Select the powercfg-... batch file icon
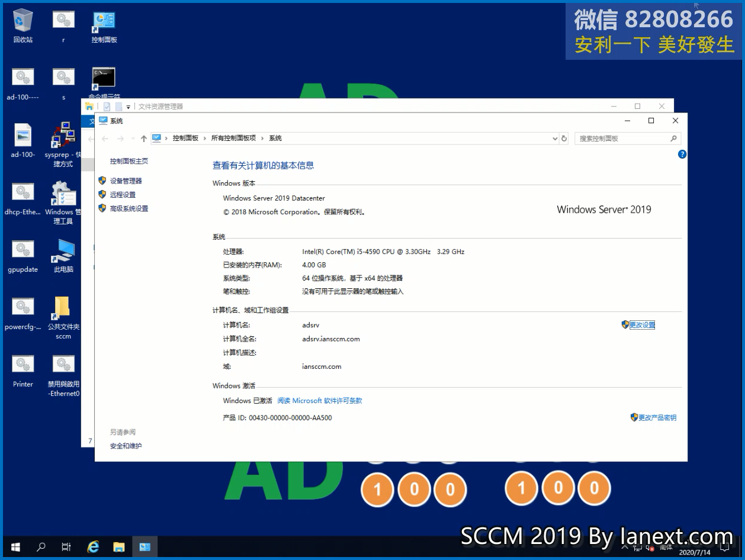745x560 pixels. [x=23, y=314]
